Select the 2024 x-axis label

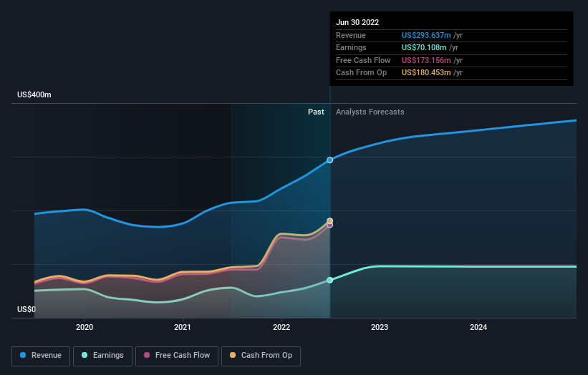(x=478, y=327)
